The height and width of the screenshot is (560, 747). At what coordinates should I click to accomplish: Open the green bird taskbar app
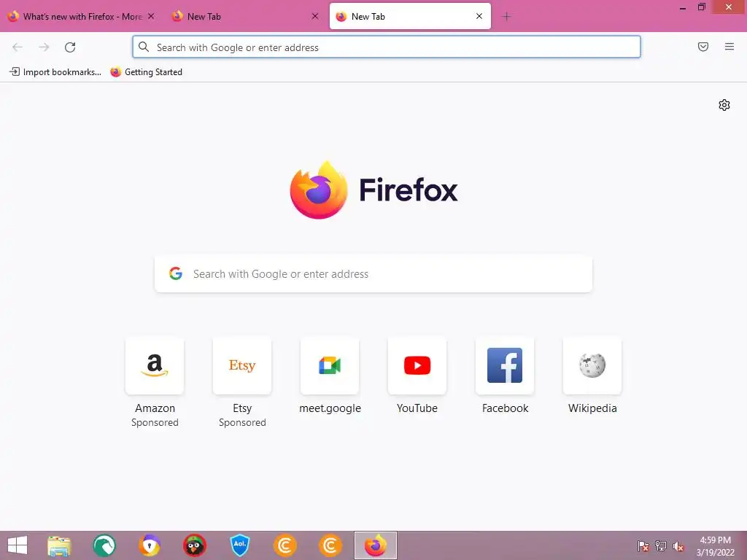tap(104, 545)
